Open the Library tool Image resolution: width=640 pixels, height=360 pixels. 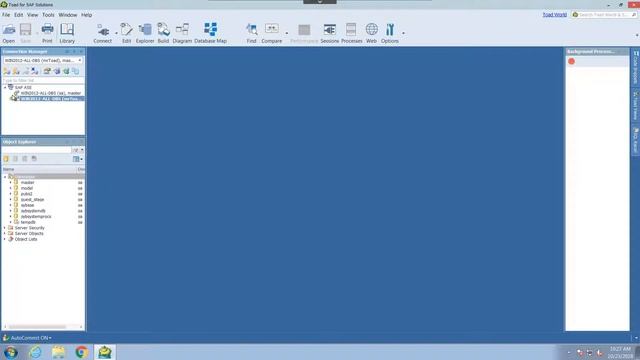tap(67, 33)
